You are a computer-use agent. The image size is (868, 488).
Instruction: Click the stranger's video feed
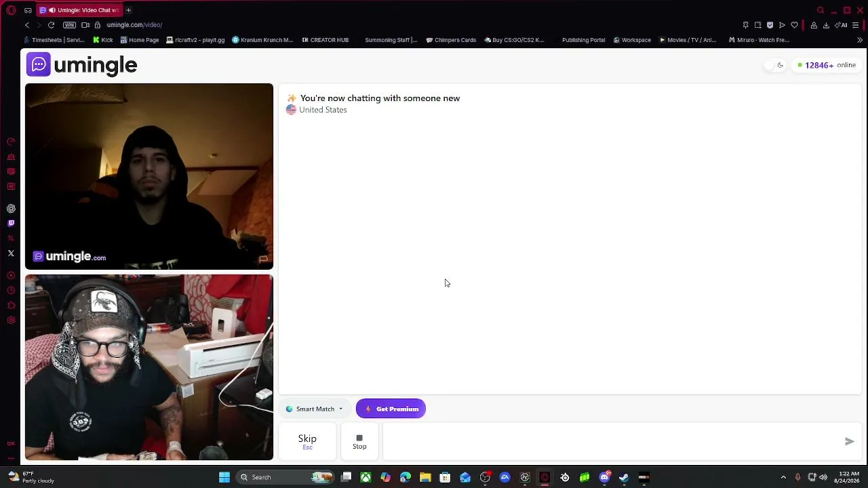149,176
